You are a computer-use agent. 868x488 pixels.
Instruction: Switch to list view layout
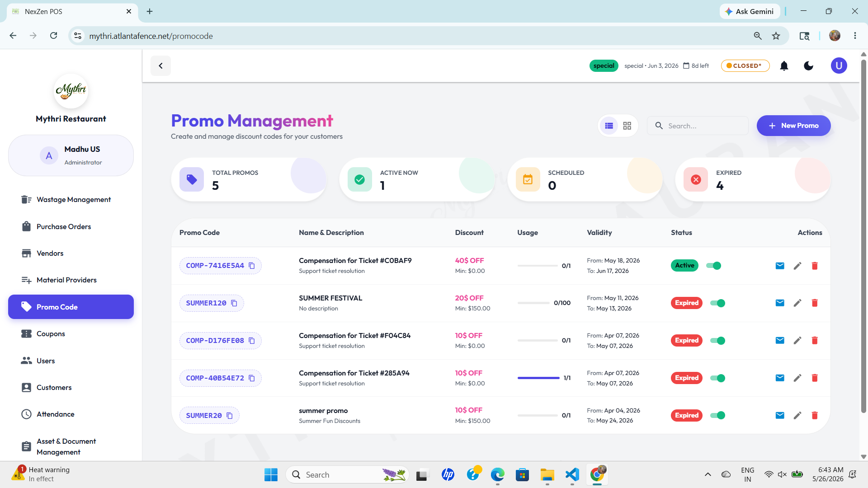pyautogui.click(x=609, y=126)
